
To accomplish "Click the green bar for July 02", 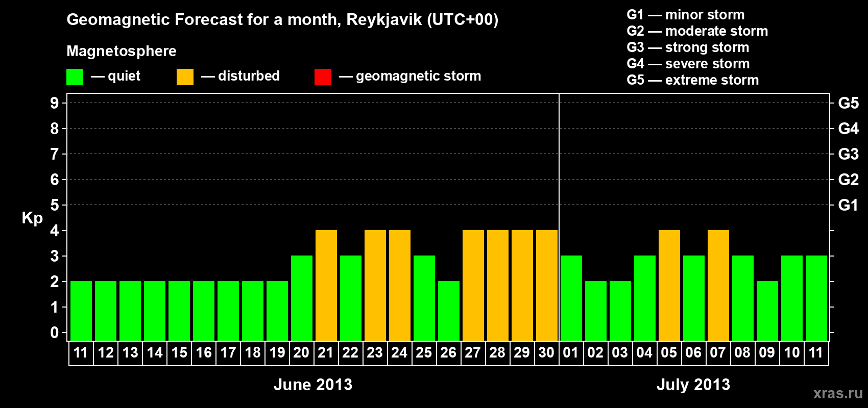I will [596, 311].
